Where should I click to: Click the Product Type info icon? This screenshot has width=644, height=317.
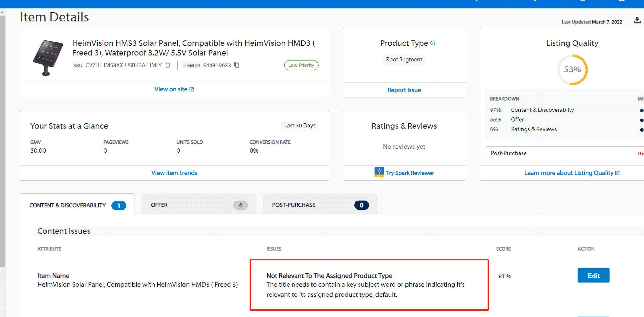click(x=433, y=43)
